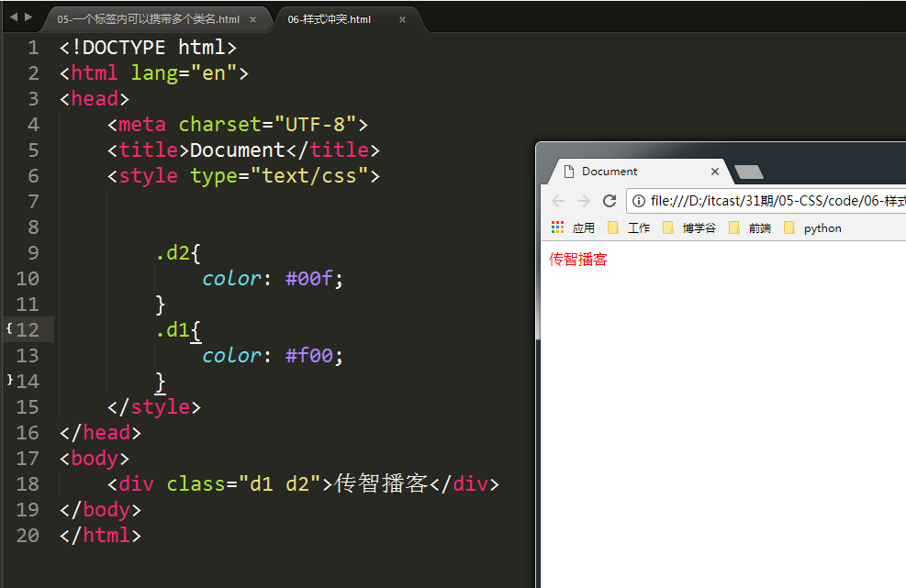Click the browser back arrow

[558, 200]
